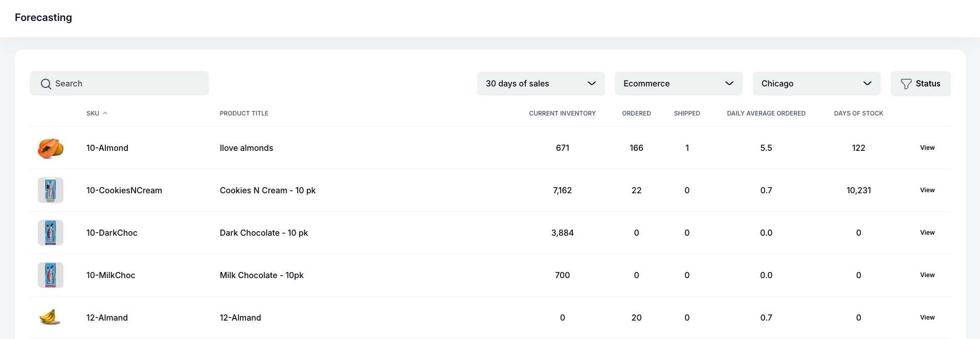Open the Ecommerce channel dropdown
This screenshot has height=339, width=980.
point(678,83)
